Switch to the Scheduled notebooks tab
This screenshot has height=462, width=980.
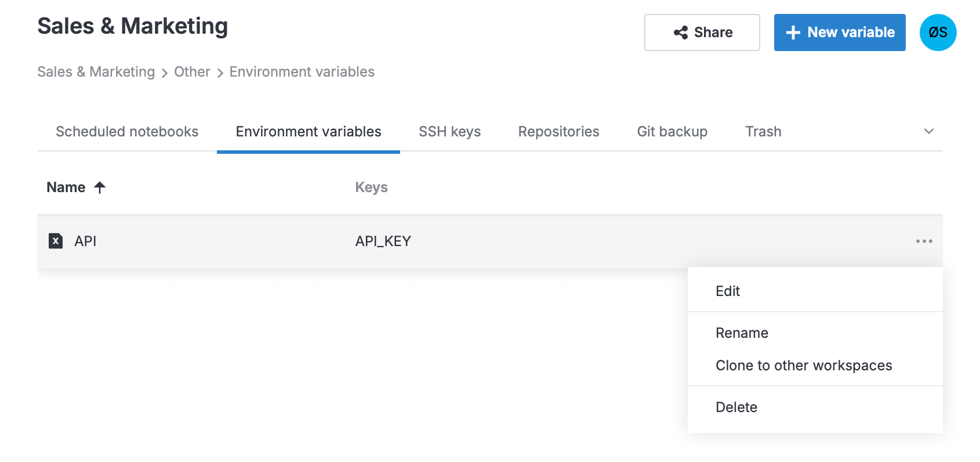[126, 132]
